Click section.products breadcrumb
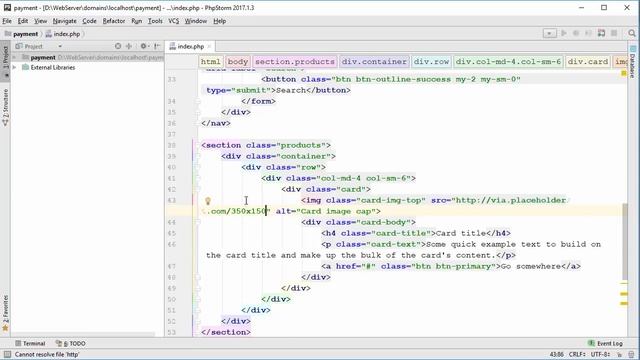Viewport: 640px width, 360px height. (x=295, y=62)
